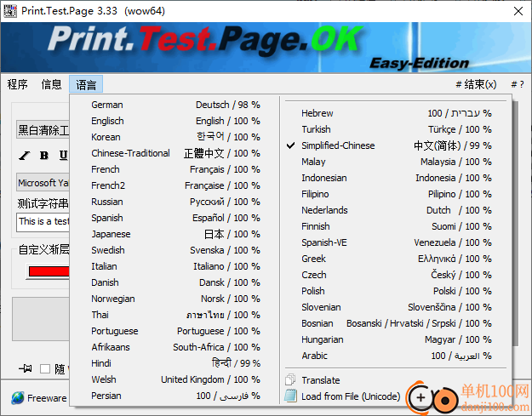Screen dimensions: 532x416
Task: Select Japanese language
Action: [175, 234]
